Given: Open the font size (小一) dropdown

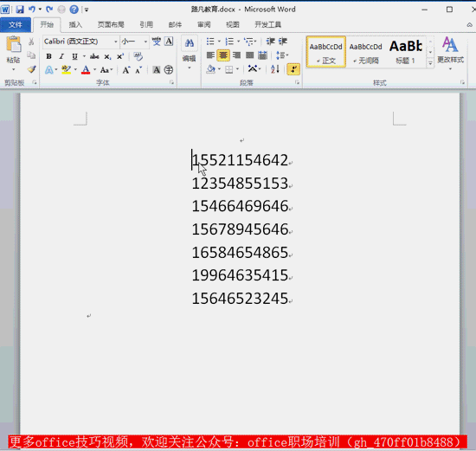Looking at the screenshot, I should [x=145, y=42].
